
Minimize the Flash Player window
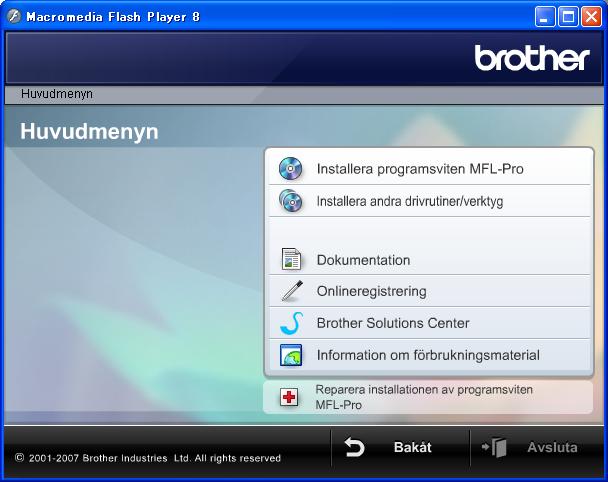point(545,17)
